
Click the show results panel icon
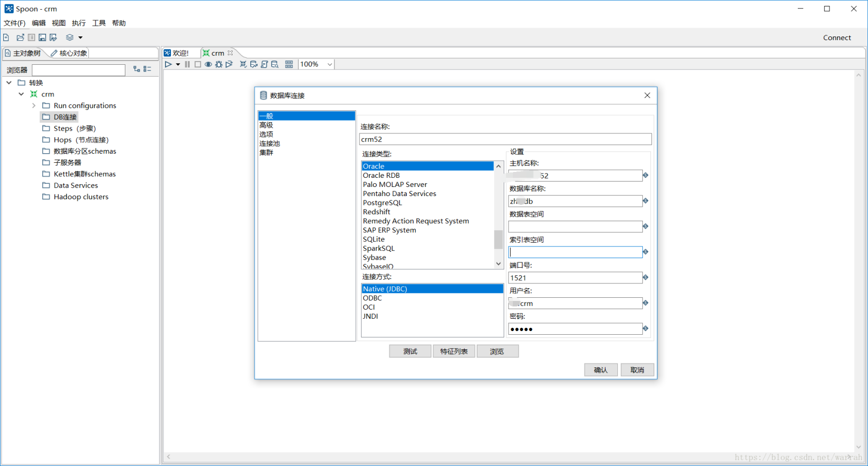[x=289, y=64]
